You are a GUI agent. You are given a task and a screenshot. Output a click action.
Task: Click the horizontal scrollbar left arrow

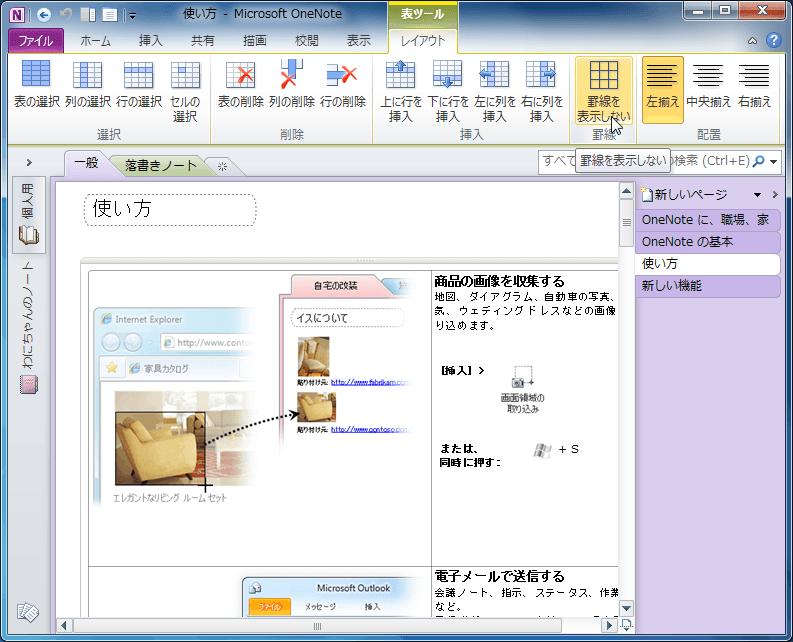point(64,626)
